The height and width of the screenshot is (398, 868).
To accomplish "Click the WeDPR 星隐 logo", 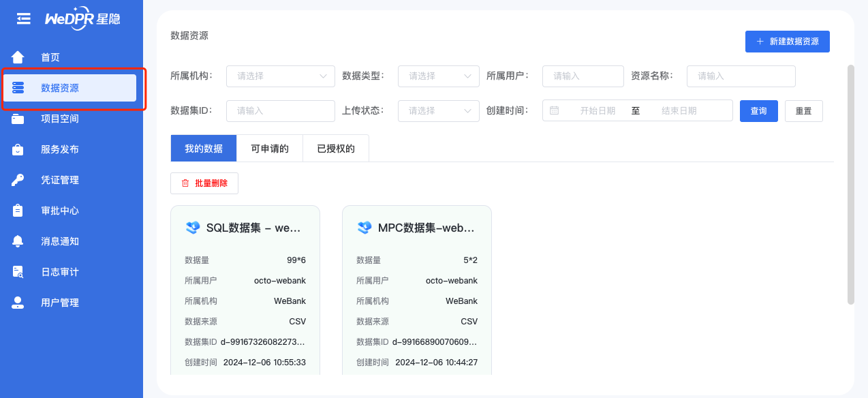I will click(x=83, y=18).
